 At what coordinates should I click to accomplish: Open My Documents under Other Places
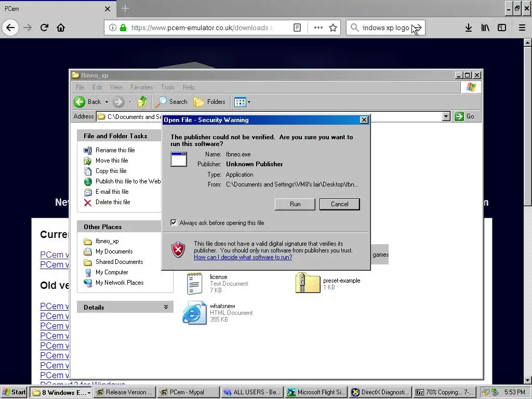pyautogui.click(x=114, y=251)
